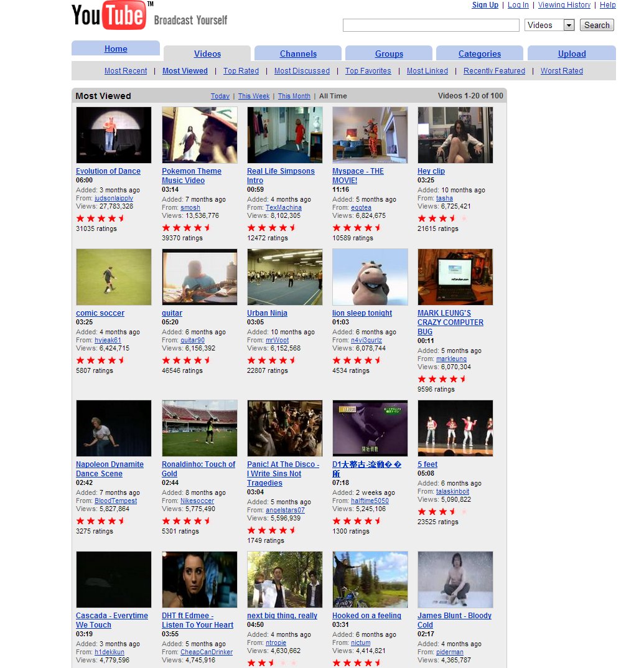Filter most viewed by This Week
The image size is (644, 668).
pos(254,96)
